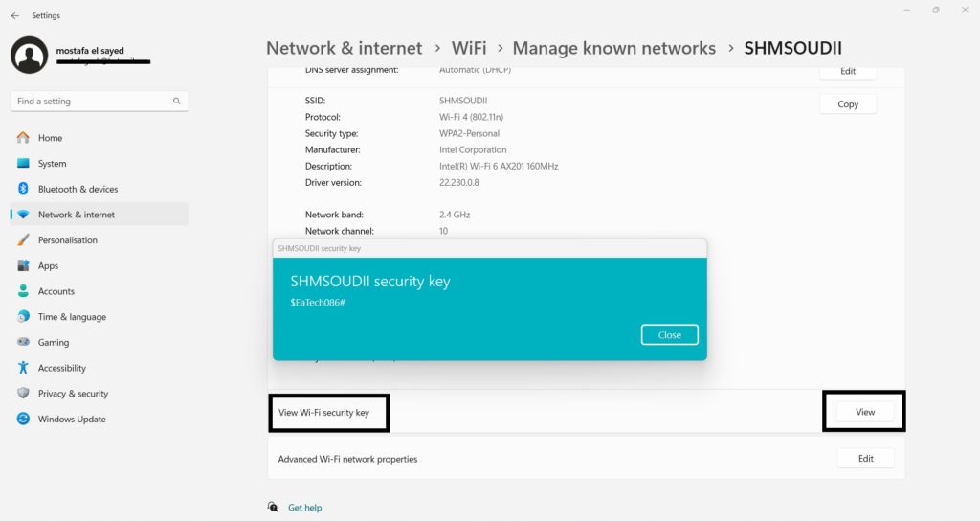The image size is (980, 522).
Task: Click the Home icon in sidebar
Action: [x=23, y=138]
